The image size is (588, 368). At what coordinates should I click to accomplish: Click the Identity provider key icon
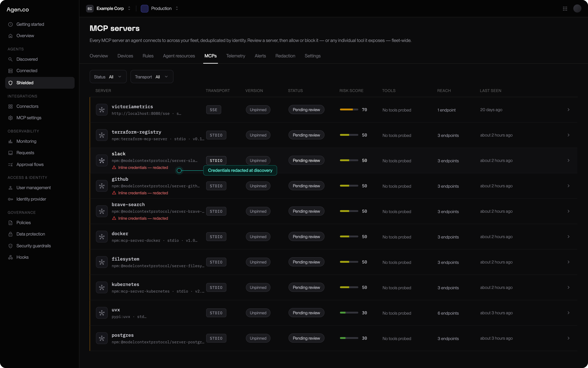pos(10,199)
